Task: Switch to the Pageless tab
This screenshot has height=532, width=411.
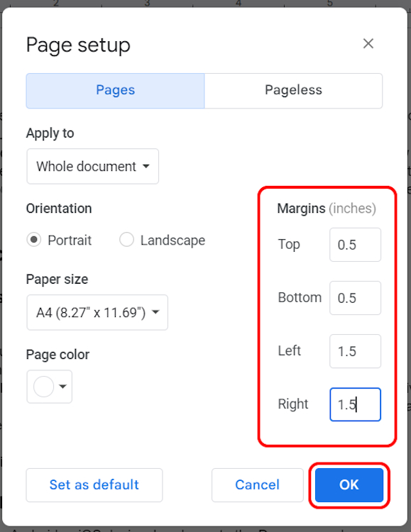Action: [293, 91]
